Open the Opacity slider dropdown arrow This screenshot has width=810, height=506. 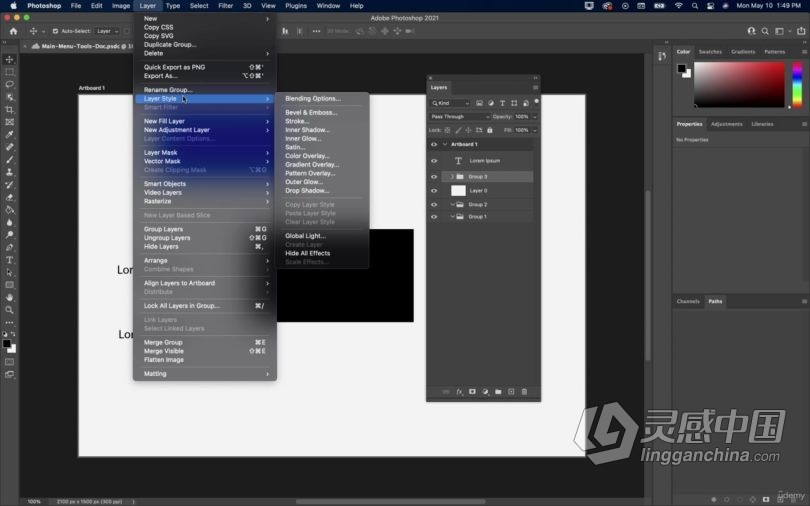pos(534,117)
